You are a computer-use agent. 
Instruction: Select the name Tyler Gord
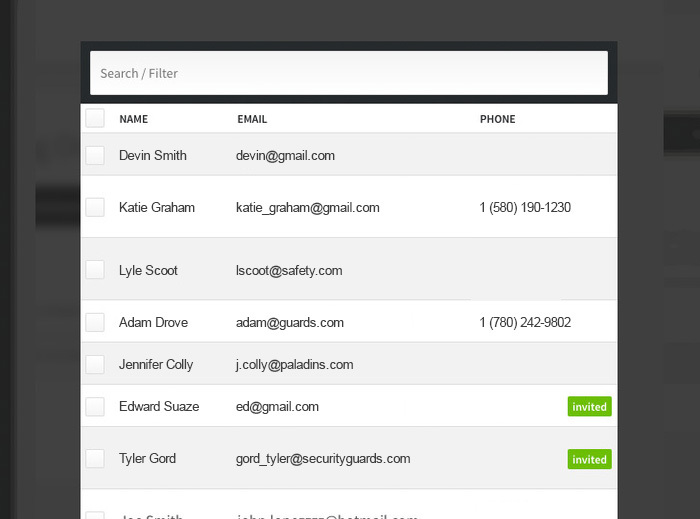point(147,459)
